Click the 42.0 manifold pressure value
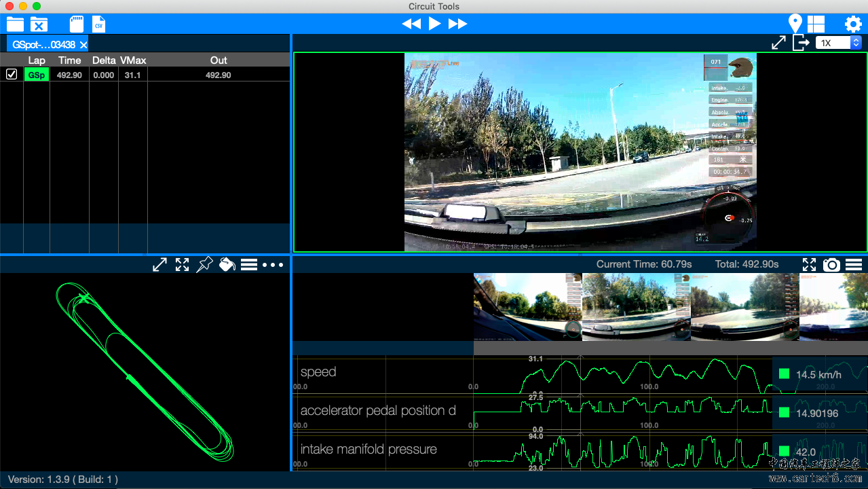This screenshot has height=489, width=868. click(806, 452)
